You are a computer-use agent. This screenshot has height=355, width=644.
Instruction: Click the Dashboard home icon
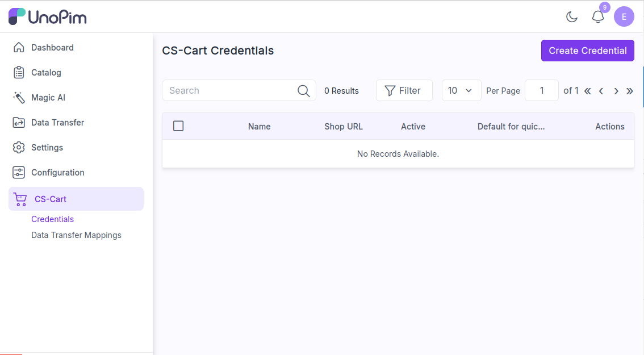pos(19,47)
